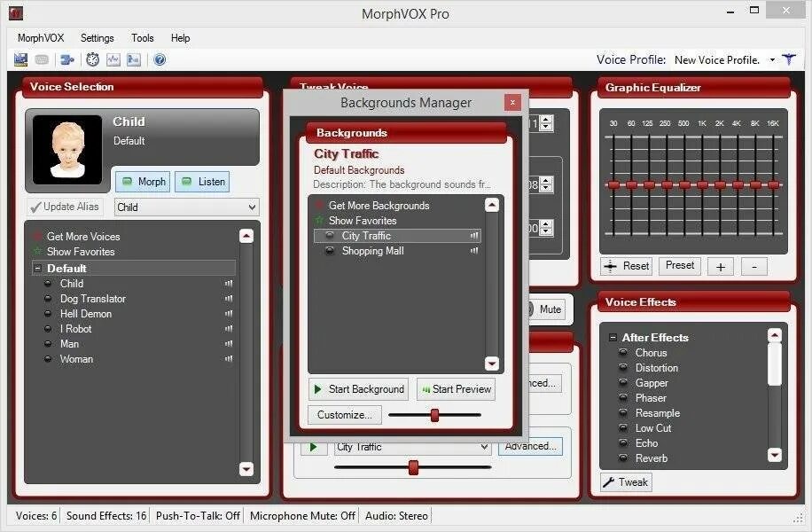
Task: Click the stopwatch alarm toolbar icon
Action: [x=93, y=59]
